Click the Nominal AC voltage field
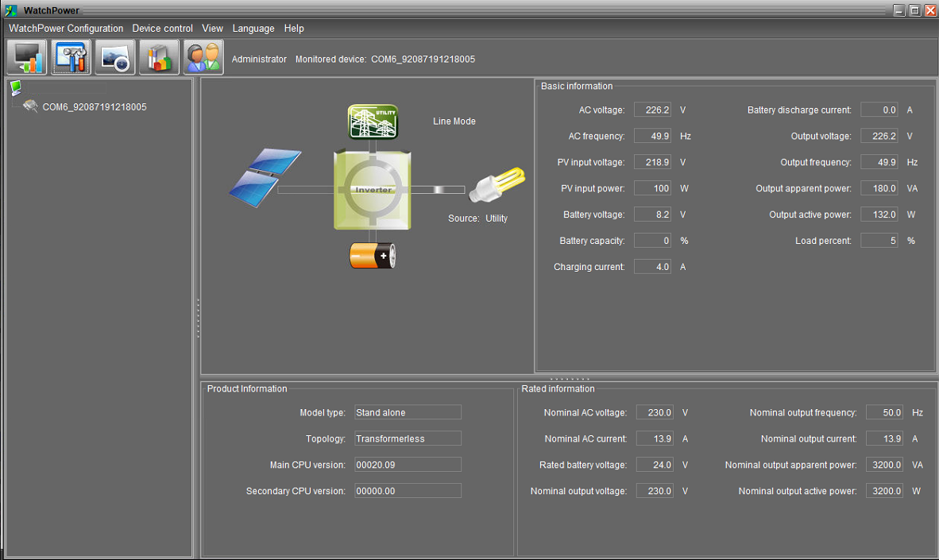Screen dimensions: 939x560 655,412
